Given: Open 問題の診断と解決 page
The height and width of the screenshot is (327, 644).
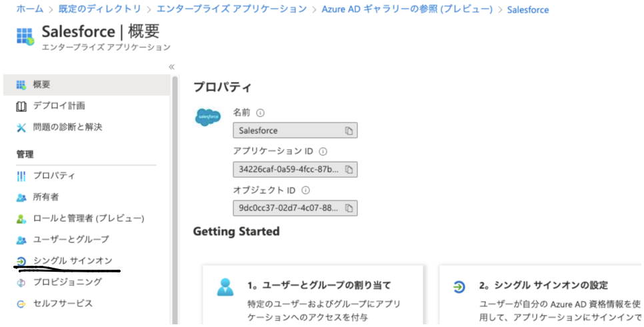Looking at the screenshot, I should pos(67,127).
